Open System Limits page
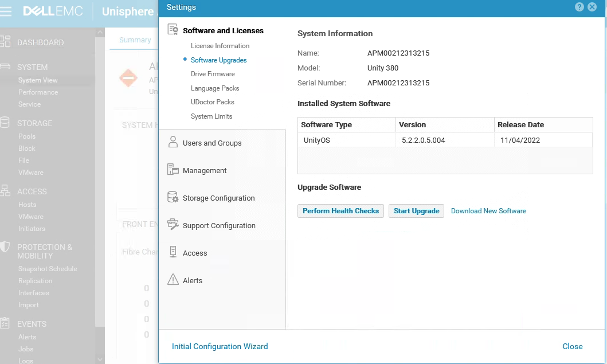 click(x=212, y=116)
